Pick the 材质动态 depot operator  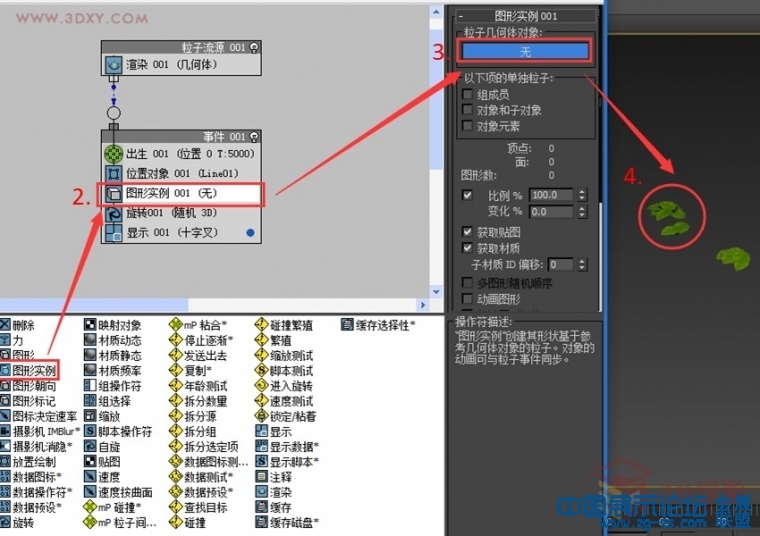coord(113,340)
